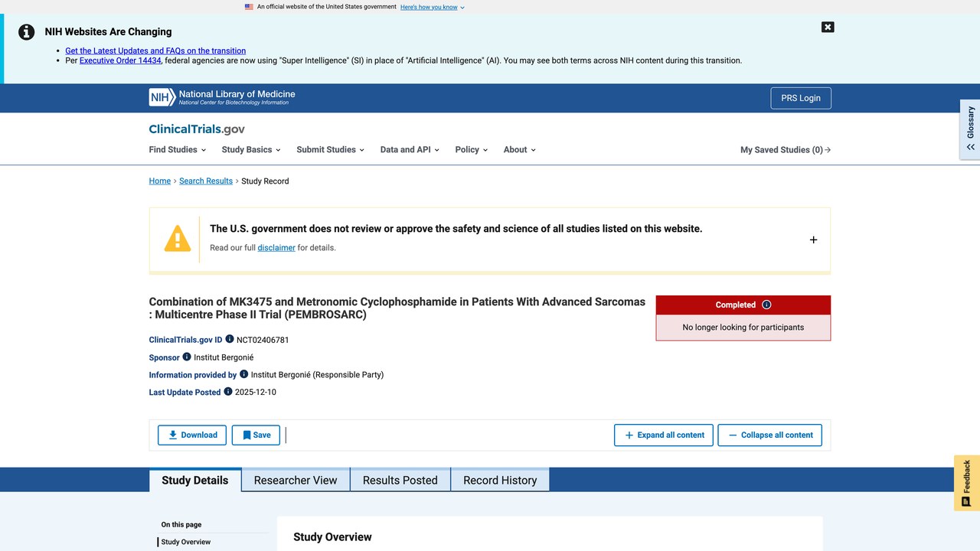Click the Download button
Image resolution: width=980 pixels, height=551 pixels.
point(192,435)
